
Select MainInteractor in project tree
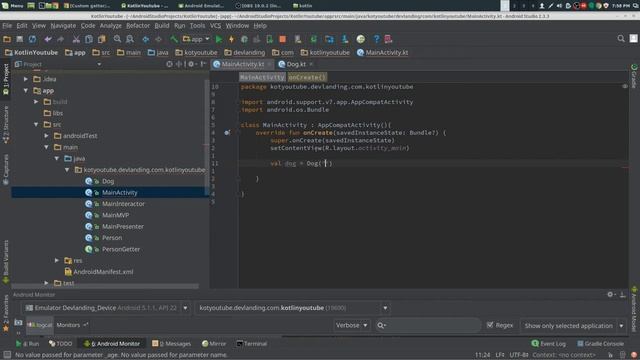[x=123, y=204]
